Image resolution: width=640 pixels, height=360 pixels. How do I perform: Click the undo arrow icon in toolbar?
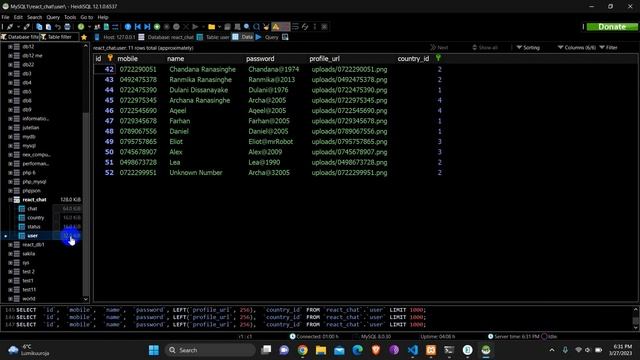coord(58,27)
